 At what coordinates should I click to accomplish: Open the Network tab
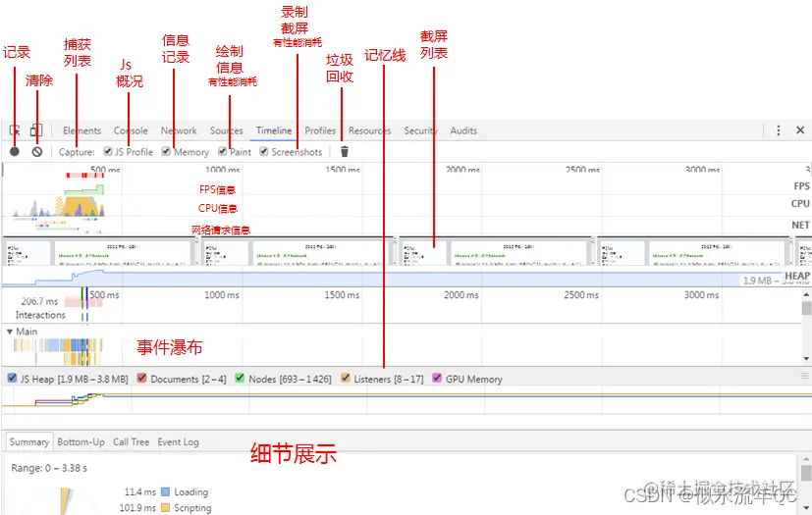179,130
